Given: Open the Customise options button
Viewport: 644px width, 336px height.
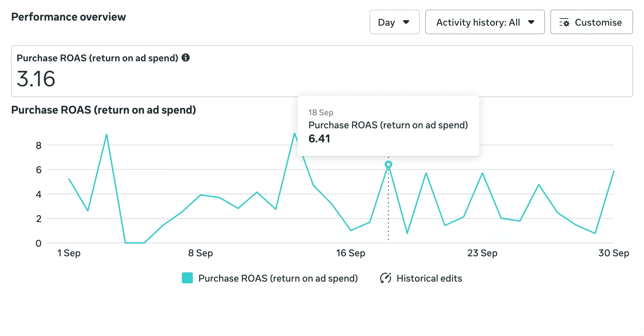Looking at the screenshot, I should tap(591, 22).
